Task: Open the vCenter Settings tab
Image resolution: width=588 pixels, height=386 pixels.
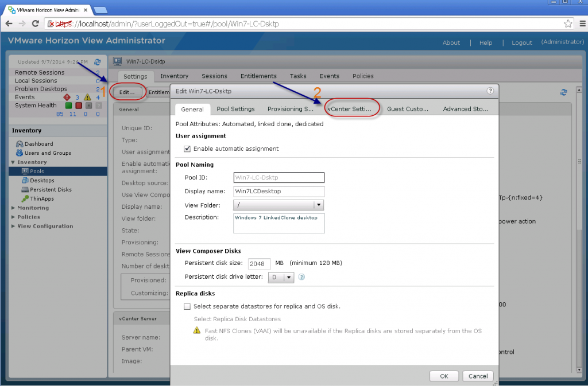Action: [349, 109]
